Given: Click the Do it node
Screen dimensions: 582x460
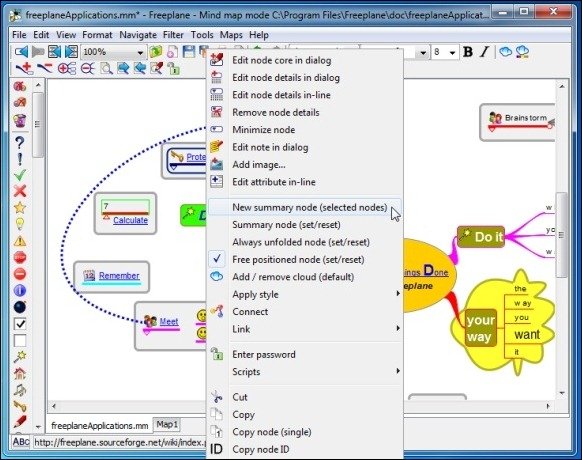Looking at the screenshot, I should [481, 237].
